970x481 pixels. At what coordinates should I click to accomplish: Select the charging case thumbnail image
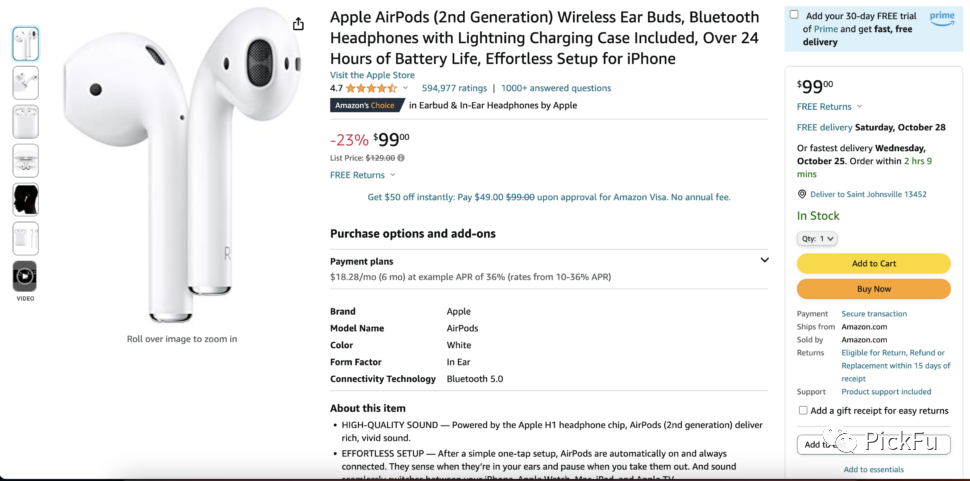tap(25, 121)
